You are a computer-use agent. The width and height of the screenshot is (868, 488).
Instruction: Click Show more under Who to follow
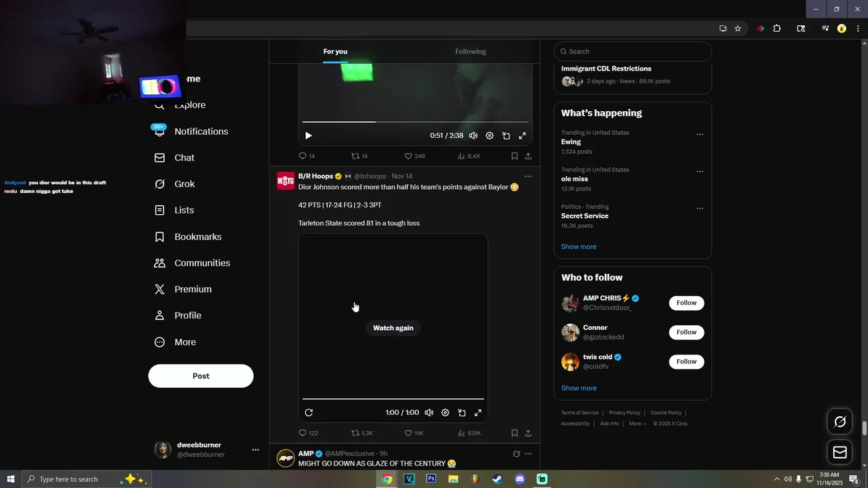pos(578,388)
